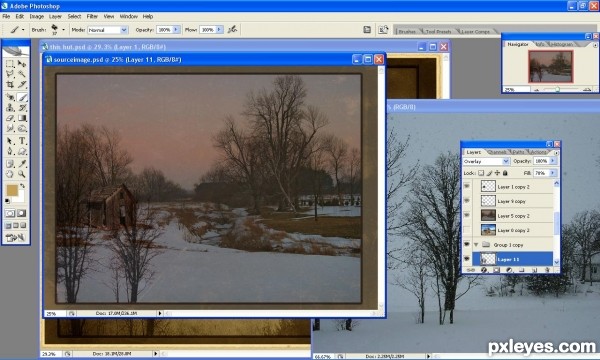This screenshot has height=360, width=600.
Task: Select the Hand tool
Action: [10, 174]
